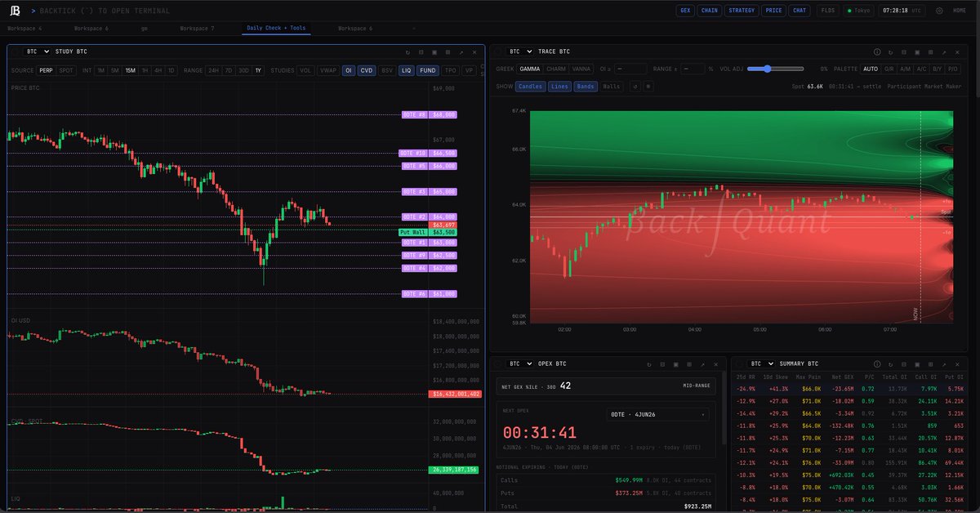The width and height of the screenshot is (980, 513).
Task: Click the RANGE ± input field
Action: tap(693, 69)
